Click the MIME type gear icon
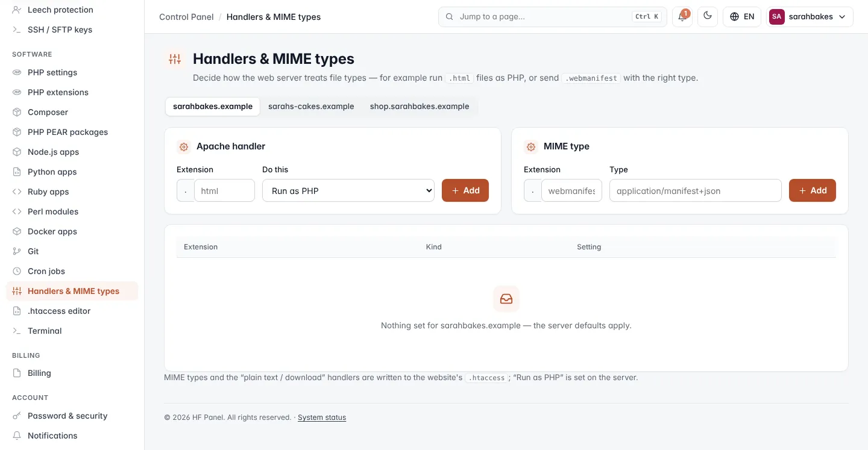The width and height of the screenshot is (868, 450). (x=531, y=146)
